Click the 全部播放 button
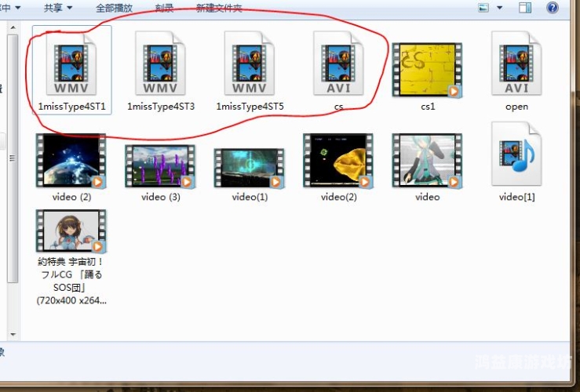The image size is (580, 392). [114, 8]
